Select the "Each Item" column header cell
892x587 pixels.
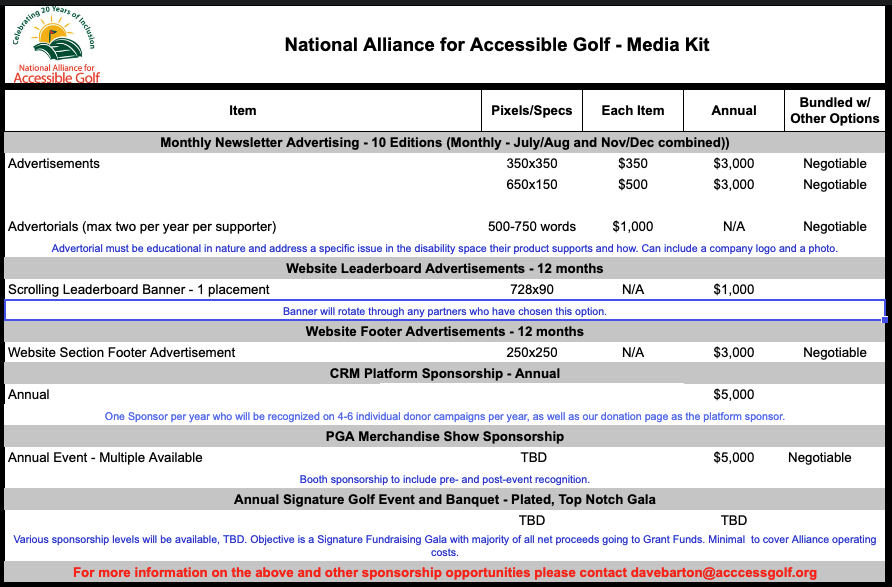633,110
